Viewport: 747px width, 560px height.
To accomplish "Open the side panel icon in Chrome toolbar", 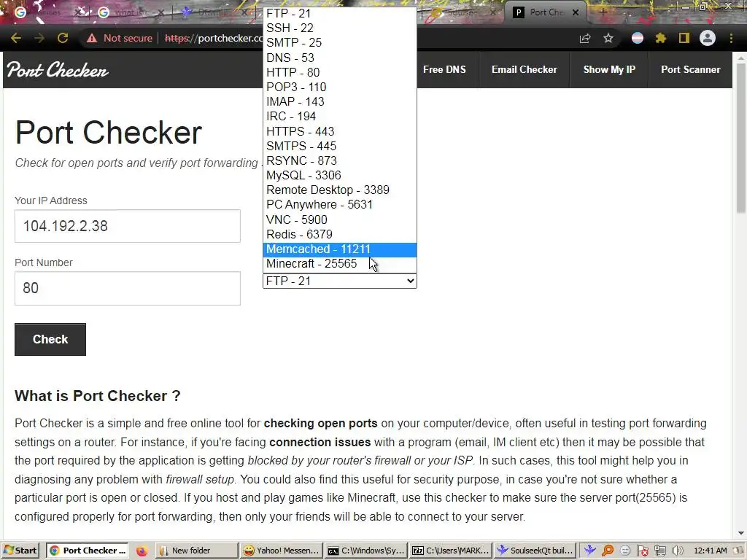I will tap(684, 38).
